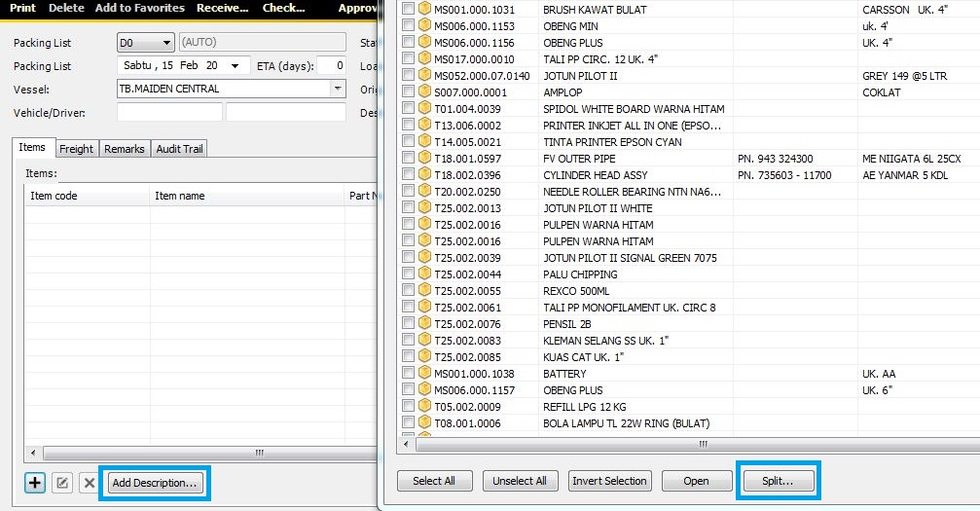The width and height of the screenshot is (980, 511).
Task: Click the plus add item icon
Action: 35,483
